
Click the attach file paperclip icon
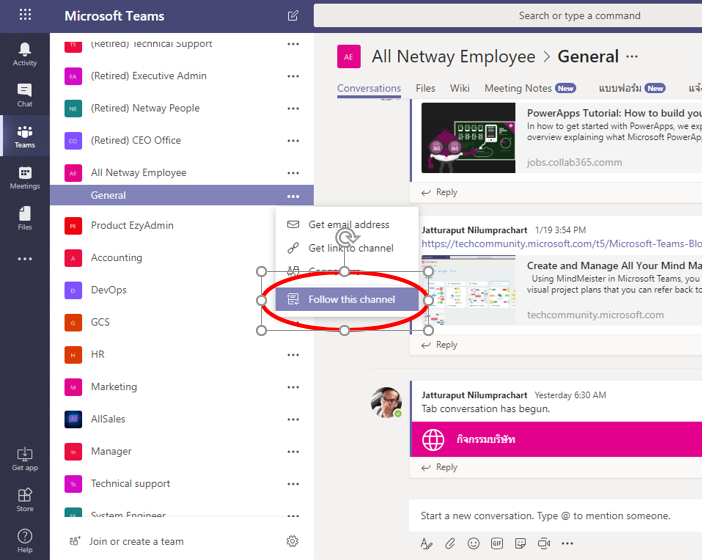[450, 544]
